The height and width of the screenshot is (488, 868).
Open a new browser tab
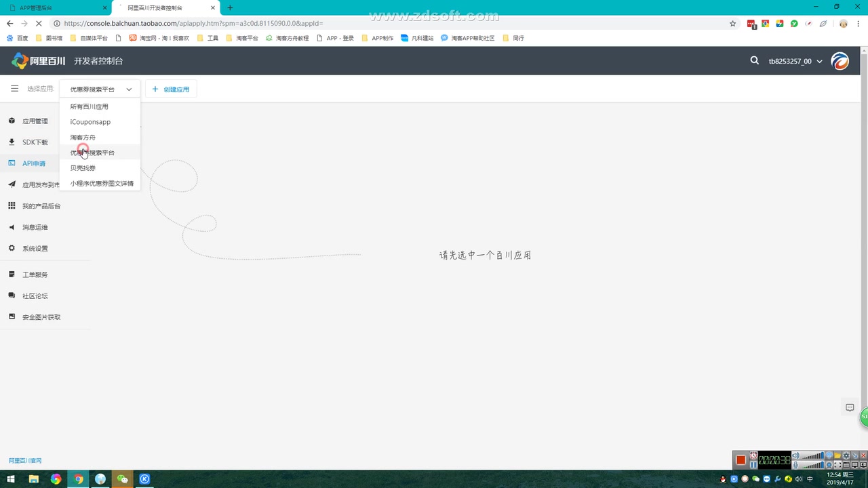(230, 7)
